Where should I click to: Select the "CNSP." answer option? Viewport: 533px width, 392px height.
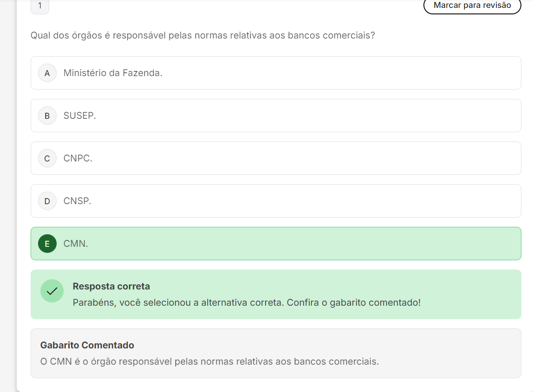point(77,201)
